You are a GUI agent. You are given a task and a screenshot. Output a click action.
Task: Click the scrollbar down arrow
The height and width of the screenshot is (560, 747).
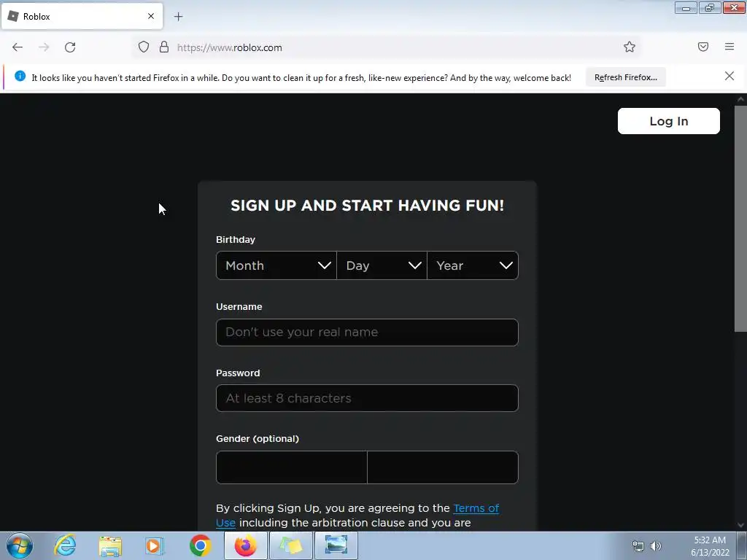point(740,525)
